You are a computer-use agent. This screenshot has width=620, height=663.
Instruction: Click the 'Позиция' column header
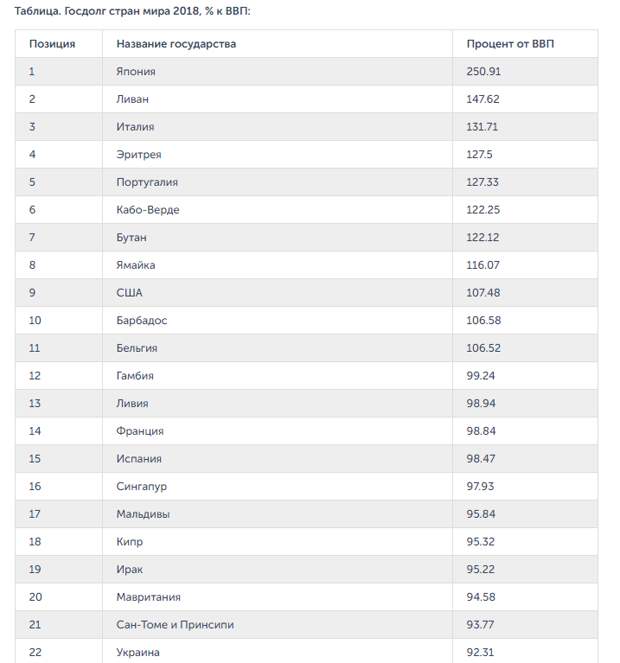point(52,44)
